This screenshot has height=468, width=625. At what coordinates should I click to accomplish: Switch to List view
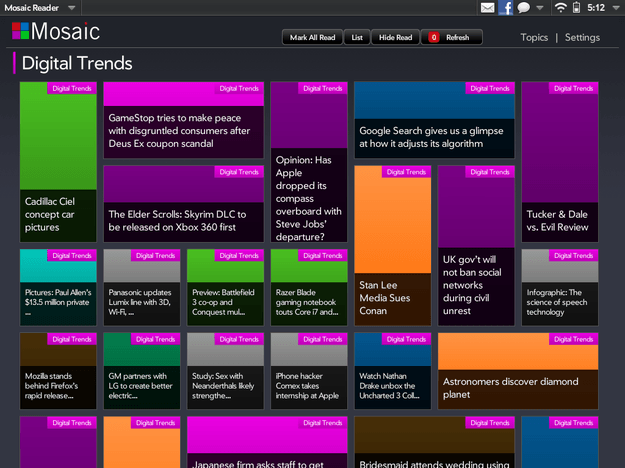pos(357,37)
